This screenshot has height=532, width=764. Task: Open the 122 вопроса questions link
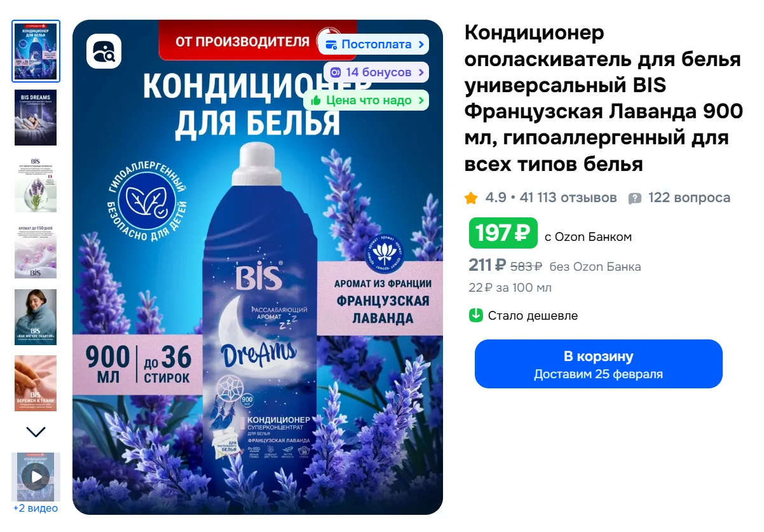pyautogui.click(x=689, y=198)
